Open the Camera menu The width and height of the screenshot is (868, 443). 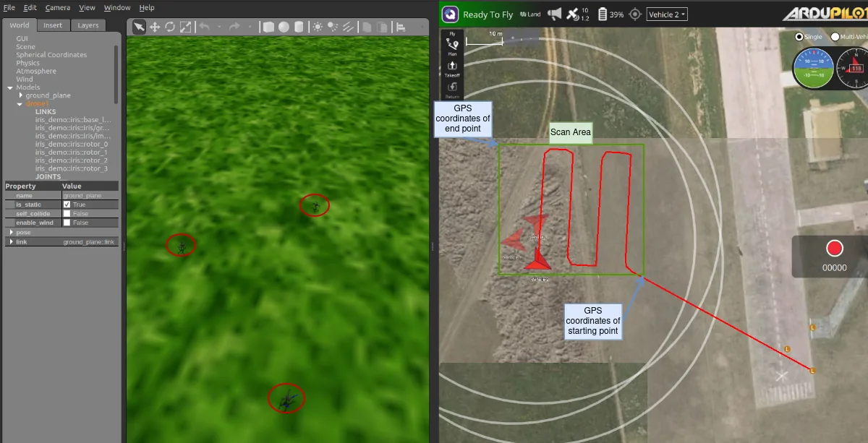pos(58,7)
